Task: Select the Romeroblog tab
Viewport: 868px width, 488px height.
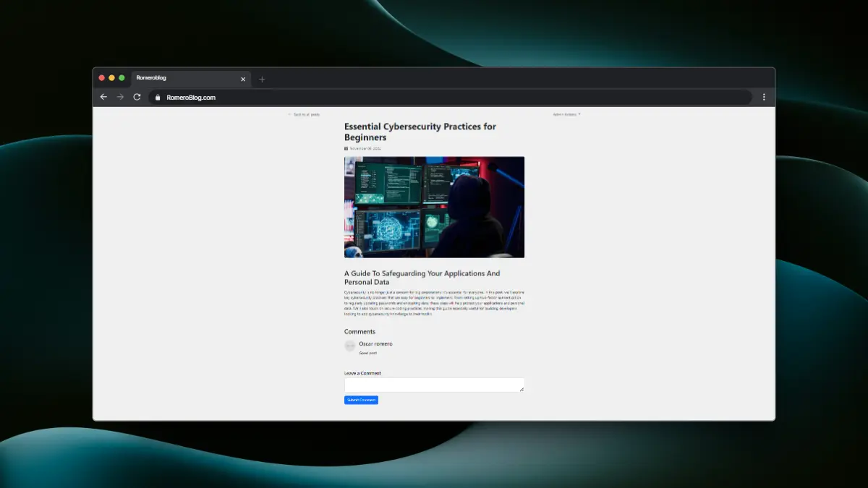Action: tap(191, 78)
